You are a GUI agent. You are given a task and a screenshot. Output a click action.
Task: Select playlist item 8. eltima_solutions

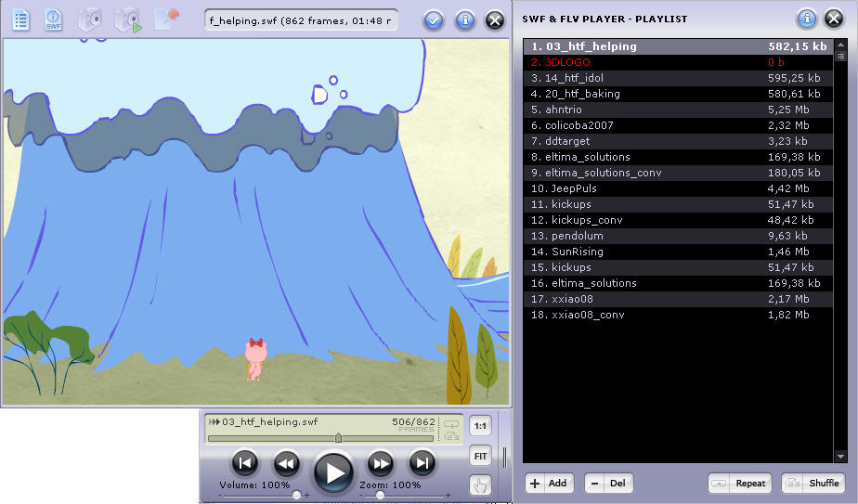678,157
